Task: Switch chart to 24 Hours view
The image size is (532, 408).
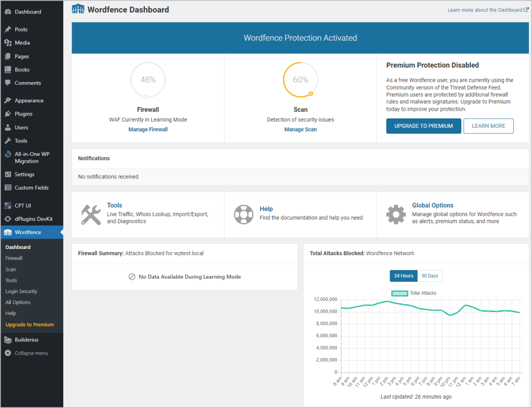Action: (x=403, y=276)
